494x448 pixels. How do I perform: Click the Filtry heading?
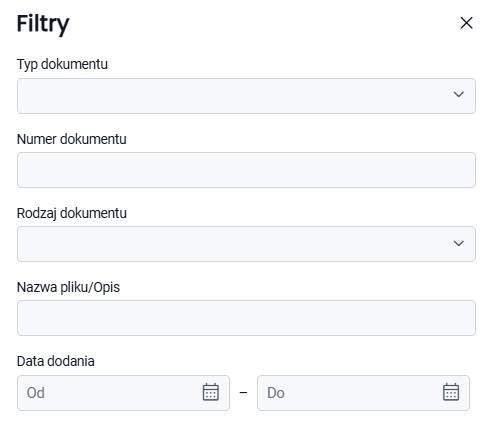[43, 24]
